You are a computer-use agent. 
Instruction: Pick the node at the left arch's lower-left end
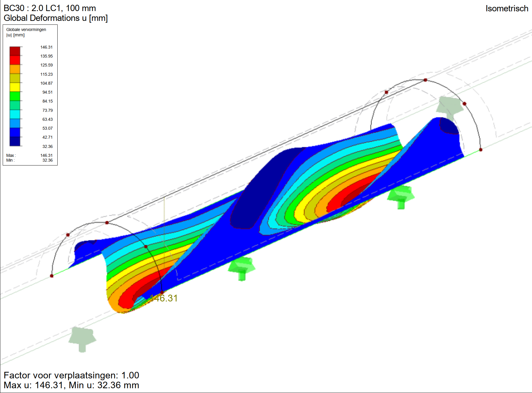coord(52,276)
